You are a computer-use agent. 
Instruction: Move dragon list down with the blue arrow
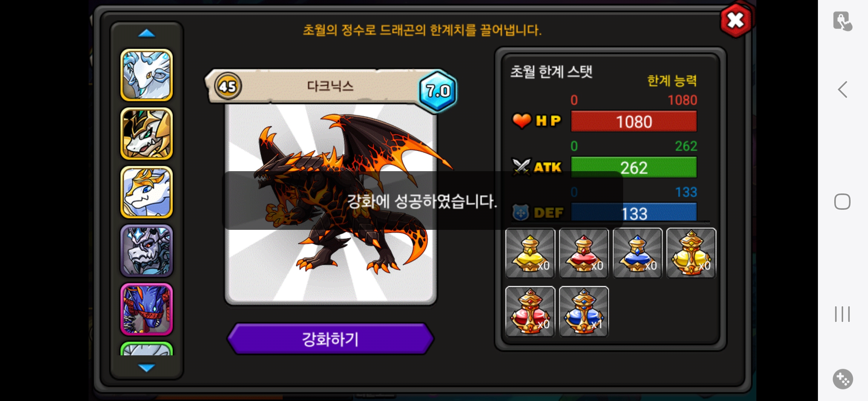coord(147,368)
